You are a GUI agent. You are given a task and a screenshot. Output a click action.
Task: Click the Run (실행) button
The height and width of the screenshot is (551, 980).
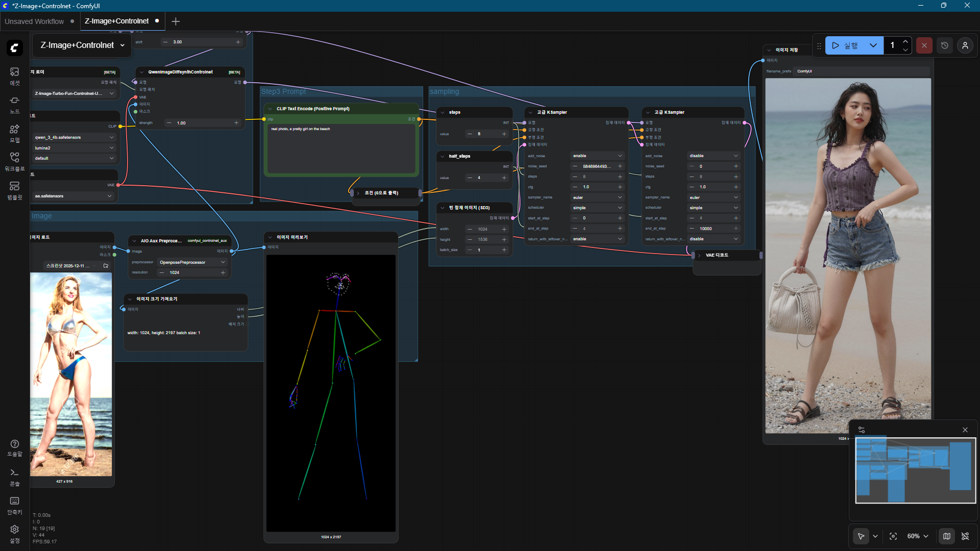click(x=846, y=45)
